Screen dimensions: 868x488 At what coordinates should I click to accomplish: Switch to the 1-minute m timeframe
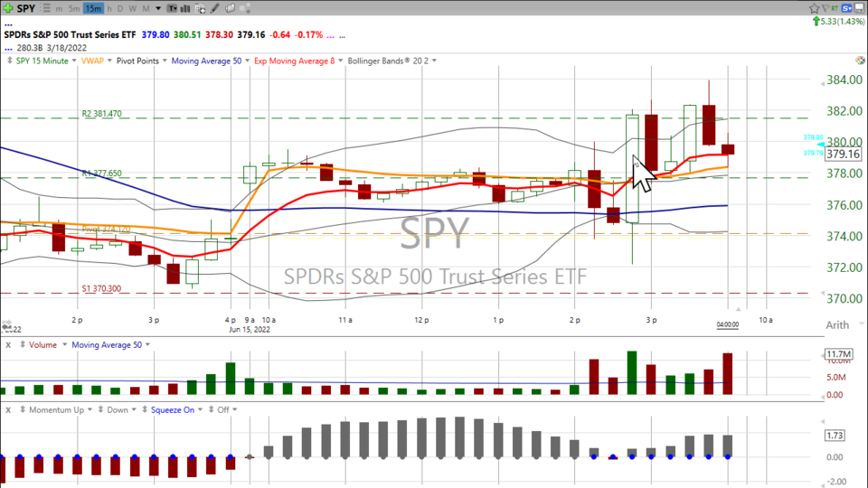click(59, 8)
